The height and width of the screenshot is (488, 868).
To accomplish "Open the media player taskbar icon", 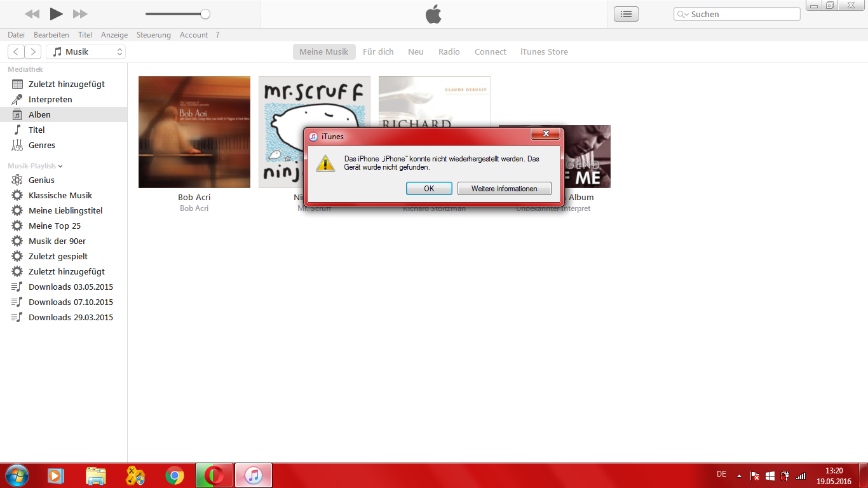I will coord(56,475).
